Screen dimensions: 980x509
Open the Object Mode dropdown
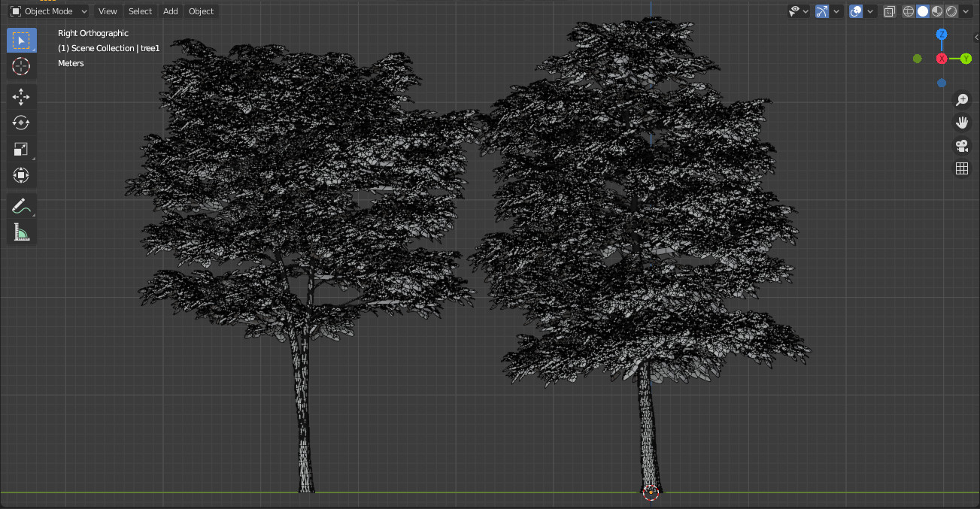coord(48,11)
